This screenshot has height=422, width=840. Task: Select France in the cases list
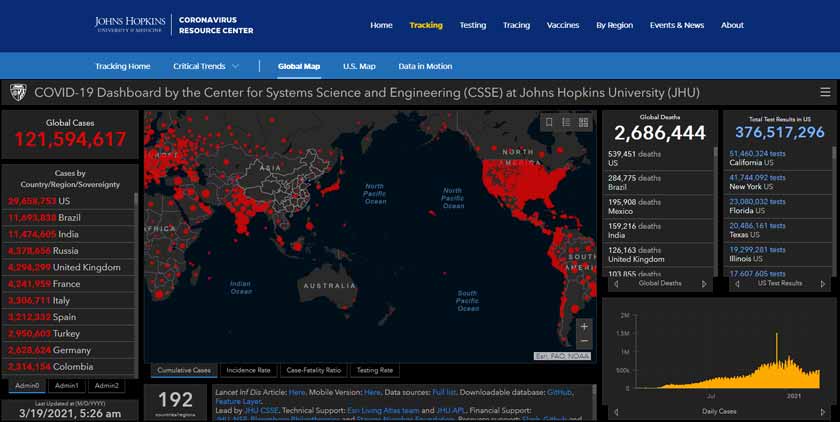69,284
